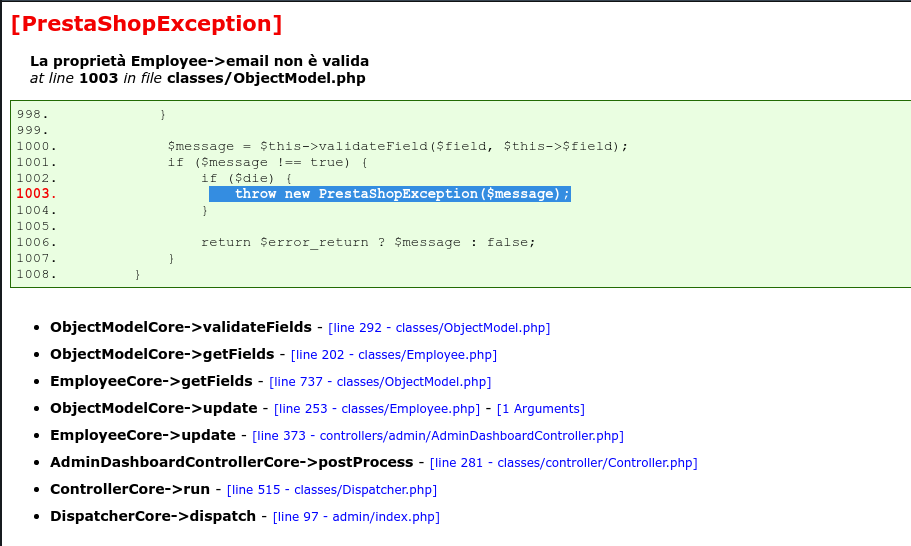
Task: Click the message 'Employee->email non è valida'
Action: point(250,61)
